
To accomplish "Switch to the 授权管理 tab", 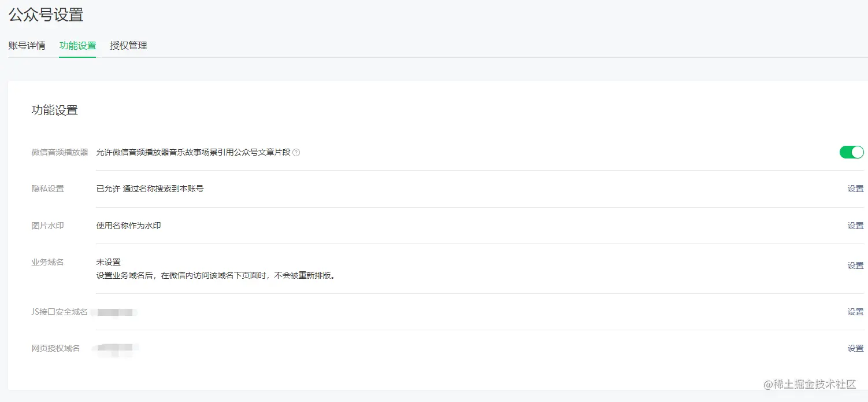I will click(x=128, y=46).
